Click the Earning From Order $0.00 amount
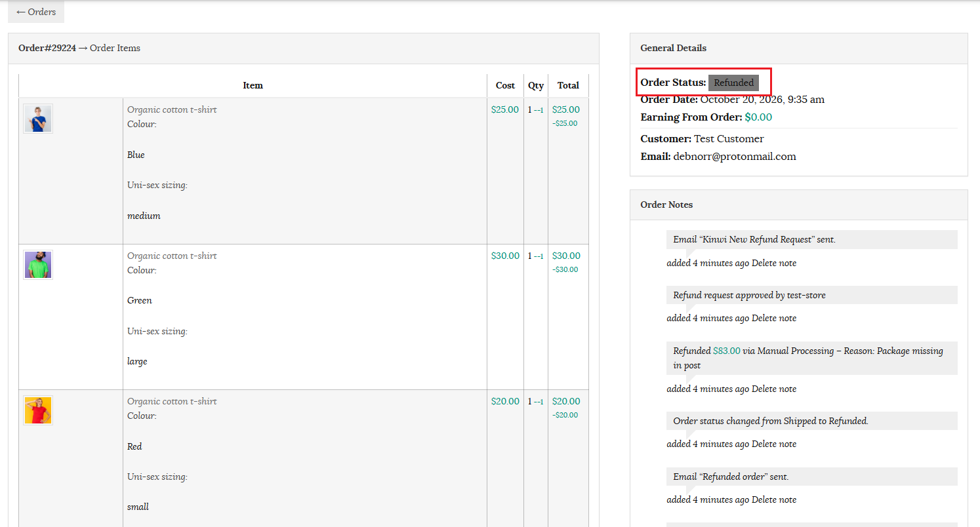This screenshot has width=980, height=527. 758,117
